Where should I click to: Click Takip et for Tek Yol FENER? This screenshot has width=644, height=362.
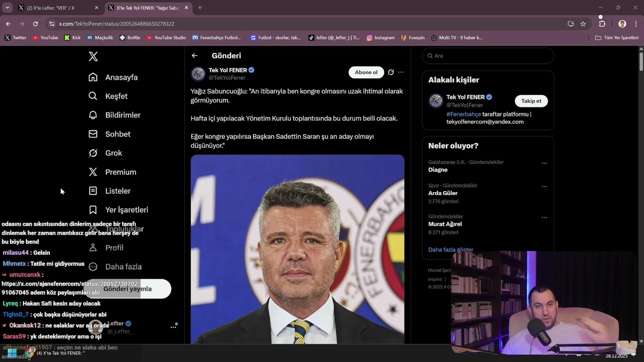pos(531,101)
